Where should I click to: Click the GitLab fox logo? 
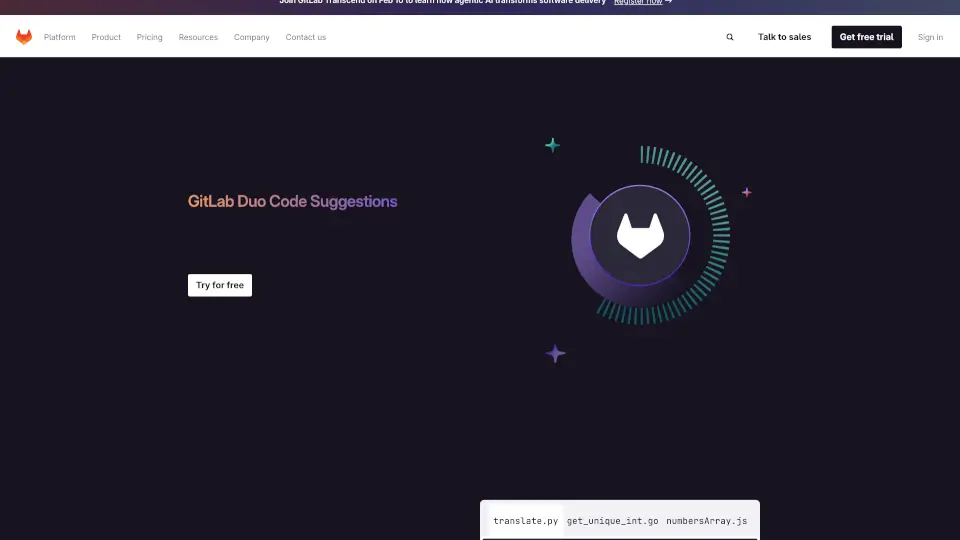tap(24, 37)
